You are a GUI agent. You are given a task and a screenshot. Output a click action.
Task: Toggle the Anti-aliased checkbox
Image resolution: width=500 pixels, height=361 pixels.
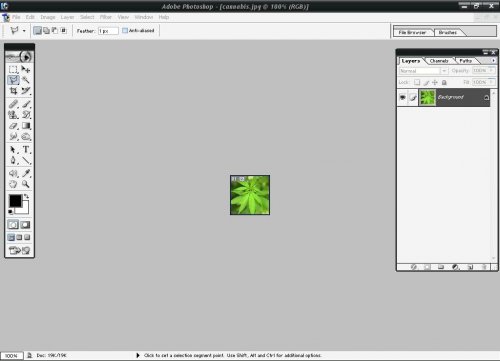click(x=125, y=31)
